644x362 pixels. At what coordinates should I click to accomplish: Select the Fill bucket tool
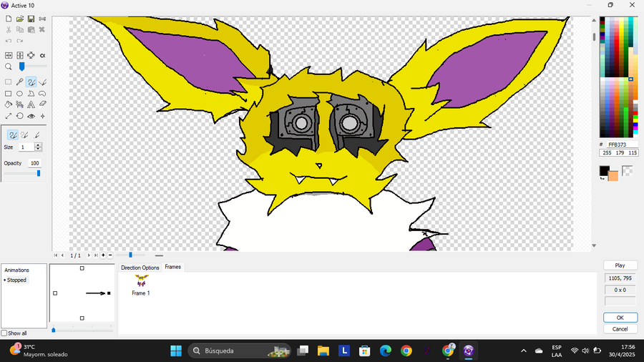point(8,104)
